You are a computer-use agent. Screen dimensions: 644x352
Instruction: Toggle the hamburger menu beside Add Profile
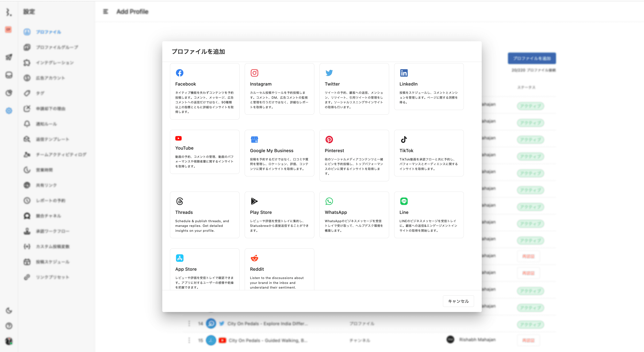pos(105,11)
